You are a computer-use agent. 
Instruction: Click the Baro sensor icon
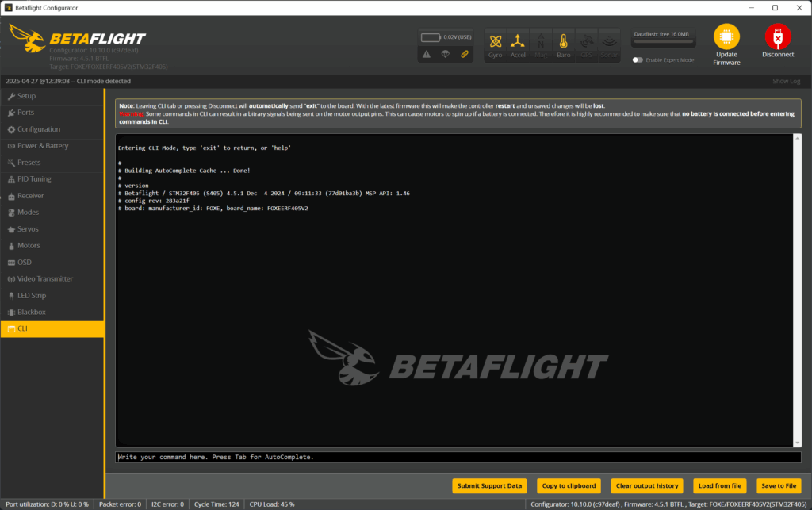(564, 41)
